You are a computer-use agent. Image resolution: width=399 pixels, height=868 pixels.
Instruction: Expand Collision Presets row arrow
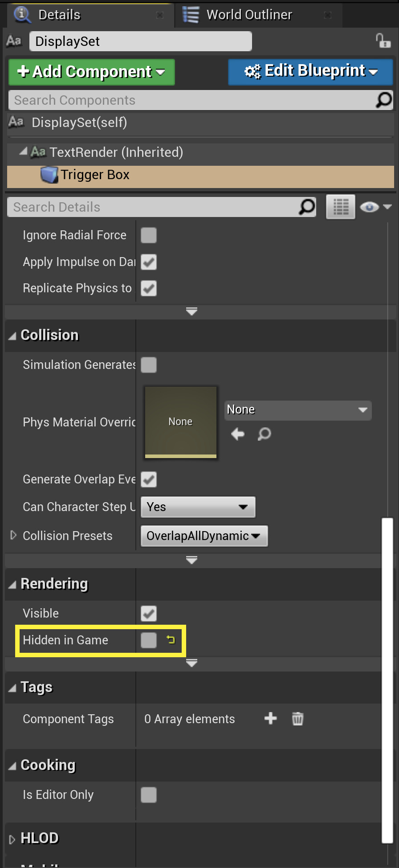(13, 535)
